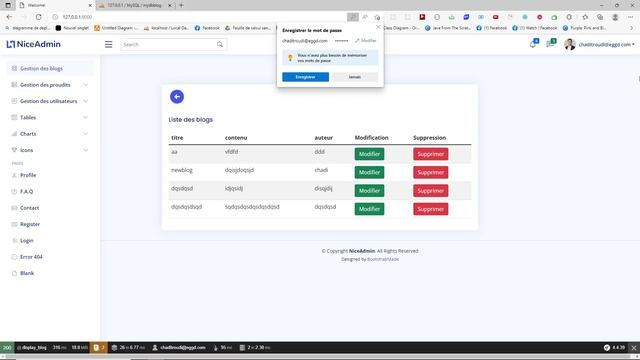
Task: Expand the Icons sidebar menu
Action: [50, 150]
